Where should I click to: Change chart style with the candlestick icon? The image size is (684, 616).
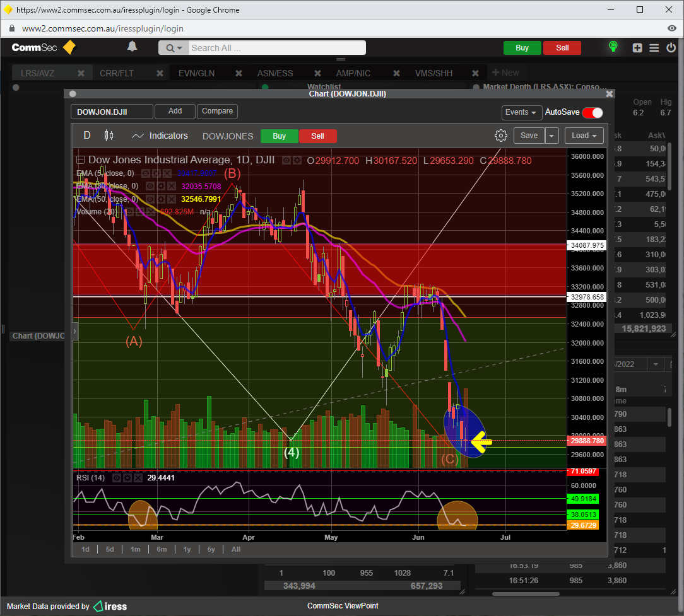pos(109,136)
